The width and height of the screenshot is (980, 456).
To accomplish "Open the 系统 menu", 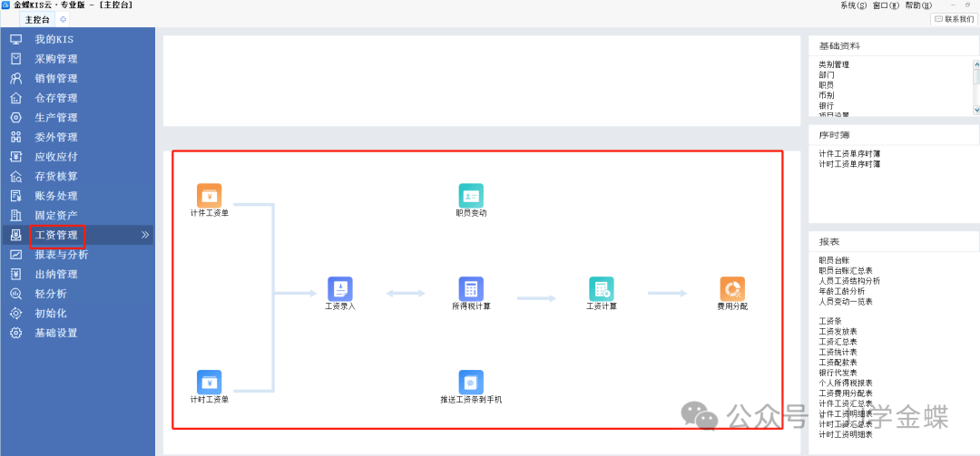I will [x=854, y=5].
